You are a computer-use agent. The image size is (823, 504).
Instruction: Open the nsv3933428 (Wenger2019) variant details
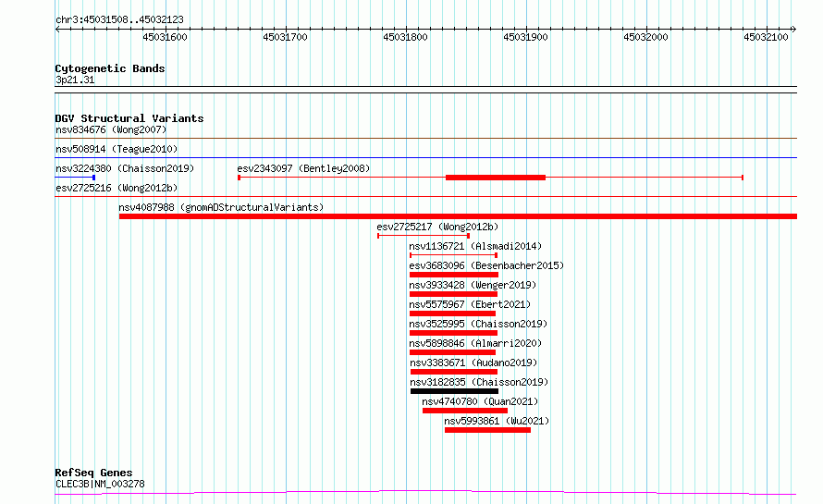point(472,286)
